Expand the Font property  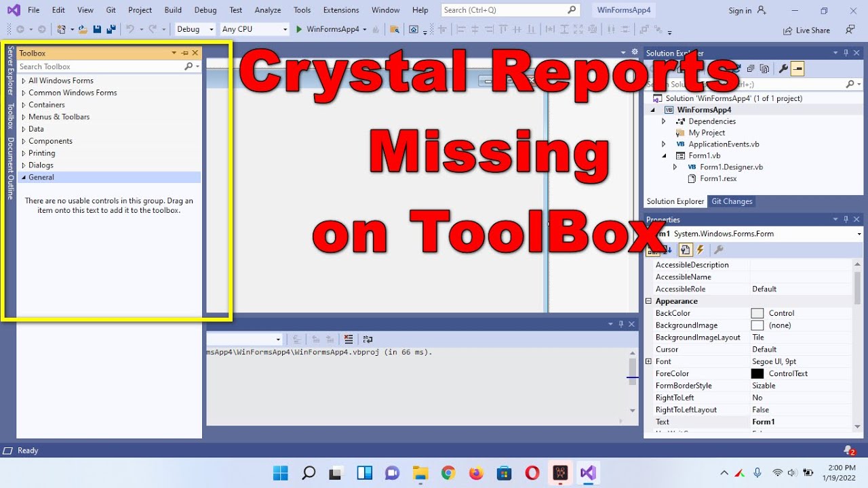(x=648, y=361)
